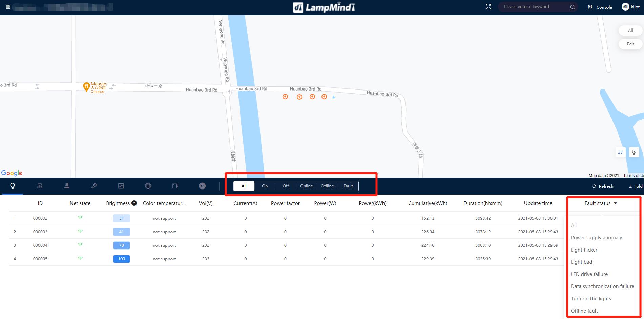Open the sliders control panel icon
644x319 pixels.
[x=121, y=186]
